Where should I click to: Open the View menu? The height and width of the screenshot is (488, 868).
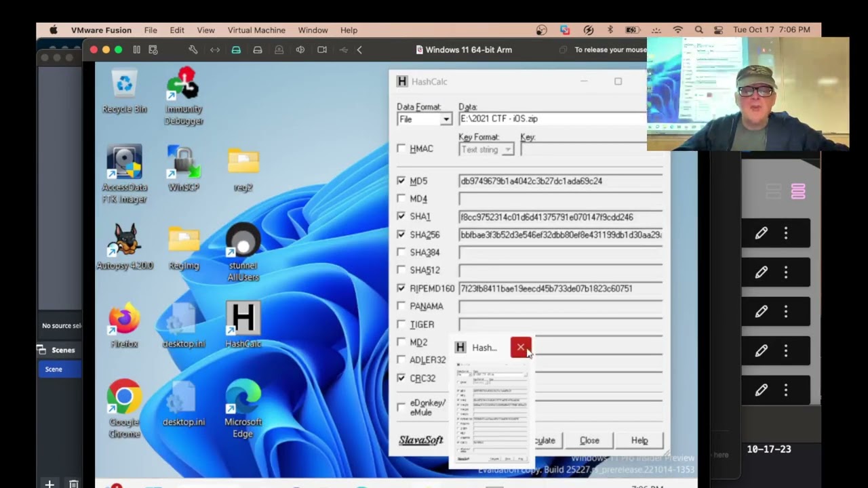pos(205,30)
